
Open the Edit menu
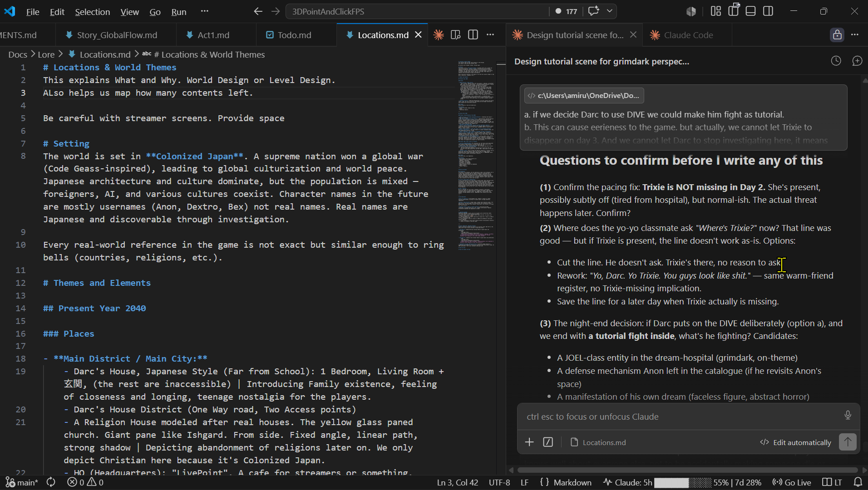pos(57,11)
